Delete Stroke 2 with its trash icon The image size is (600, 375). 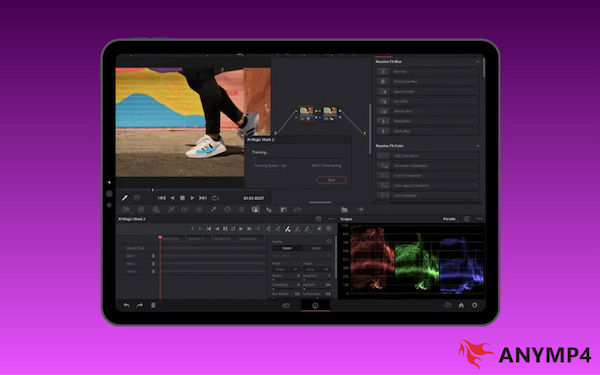(x=153, y=264)
